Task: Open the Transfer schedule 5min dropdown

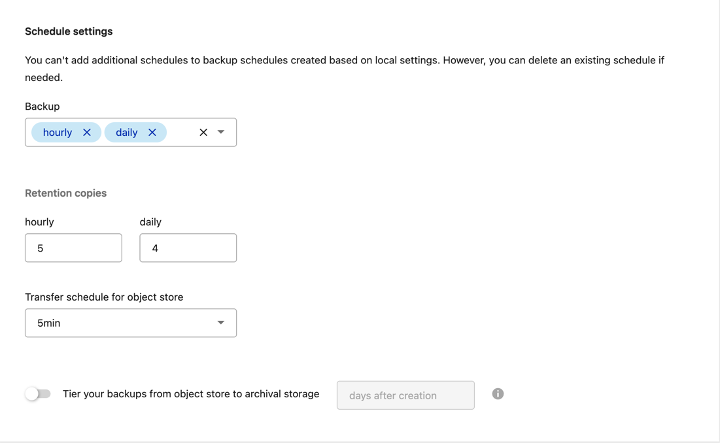Action: tap(130, 323)
